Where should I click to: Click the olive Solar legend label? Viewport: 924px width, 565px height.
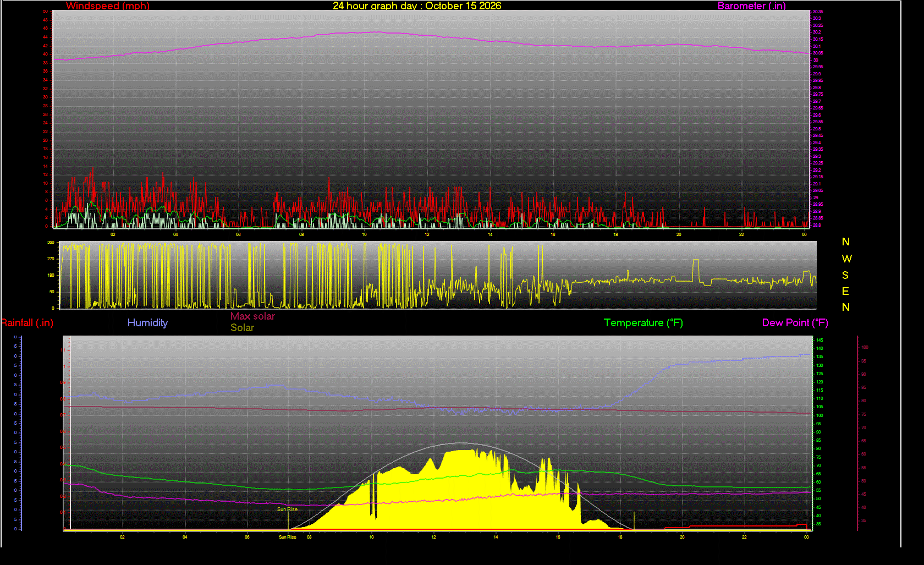[242, 328]
